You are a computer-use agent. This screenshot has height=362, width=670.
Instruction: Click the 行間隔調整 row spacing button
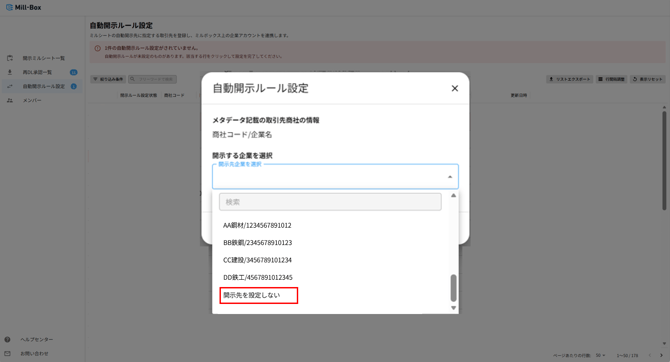(x=611, y=79)
